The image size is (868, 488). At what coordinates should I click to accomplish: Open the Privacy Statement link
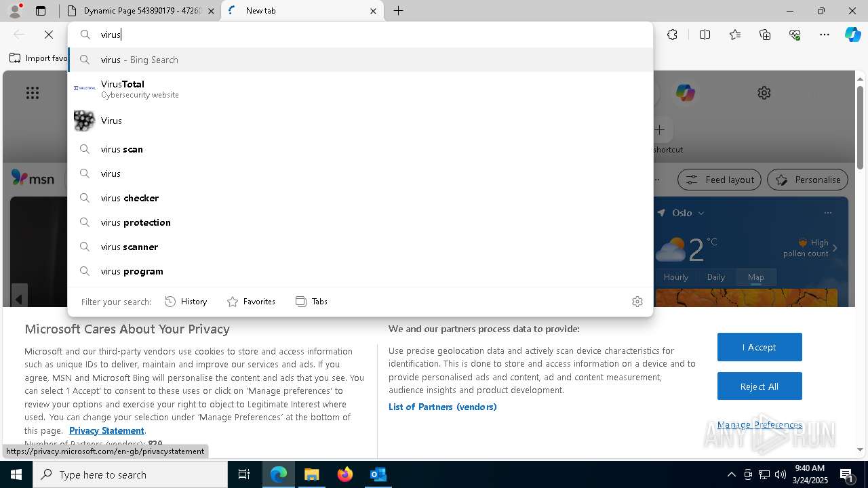(x=106, y=430)
